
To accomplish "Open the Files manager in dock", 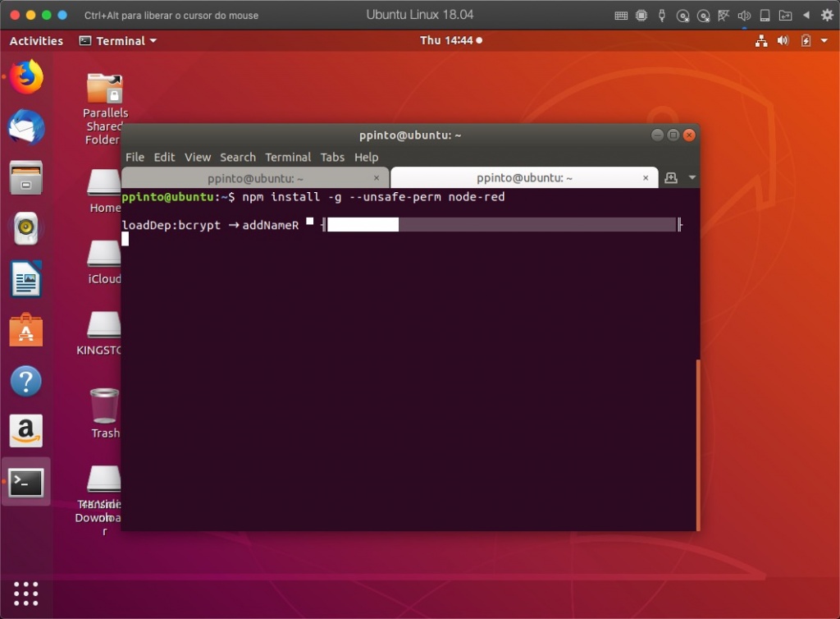I will coord(26,178).
